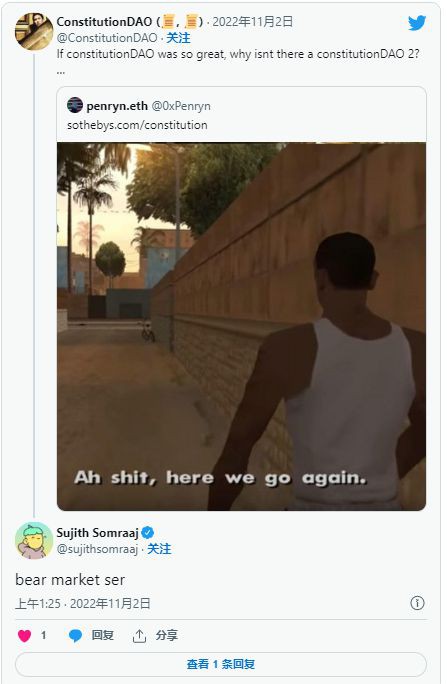Open ConstitutionDAO profile avatar
Image resolution: width=447 pixels, height=684 pixels.
coord(34,31)
